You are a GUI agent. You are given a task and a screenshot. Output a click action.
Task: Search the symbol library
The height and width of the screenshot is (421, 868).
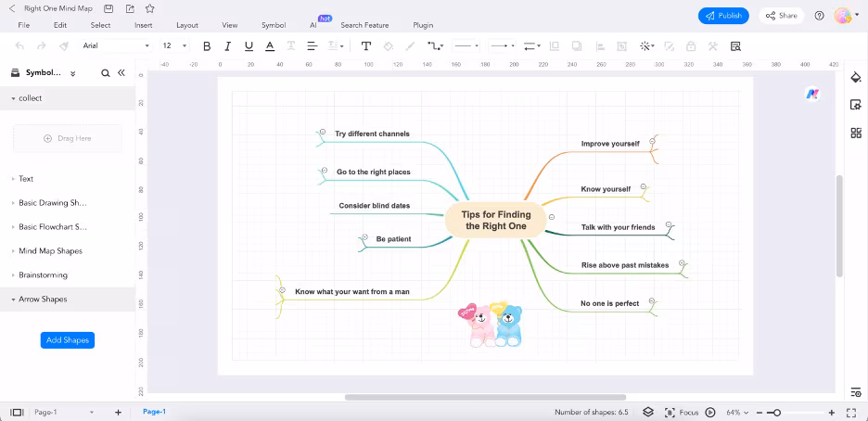point(105,73)
